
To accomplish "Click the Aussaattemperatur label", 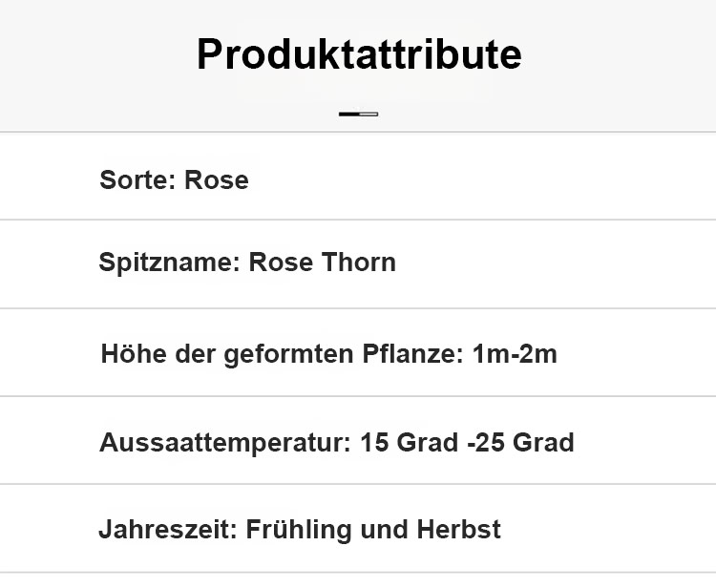I will [225, 443].
